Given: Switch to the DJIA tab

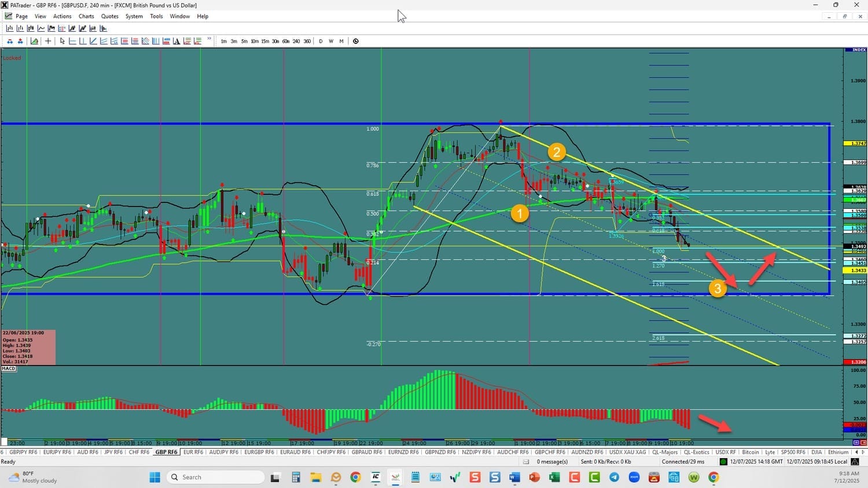Looking at the screenshot, I should (x=816, y=452).
